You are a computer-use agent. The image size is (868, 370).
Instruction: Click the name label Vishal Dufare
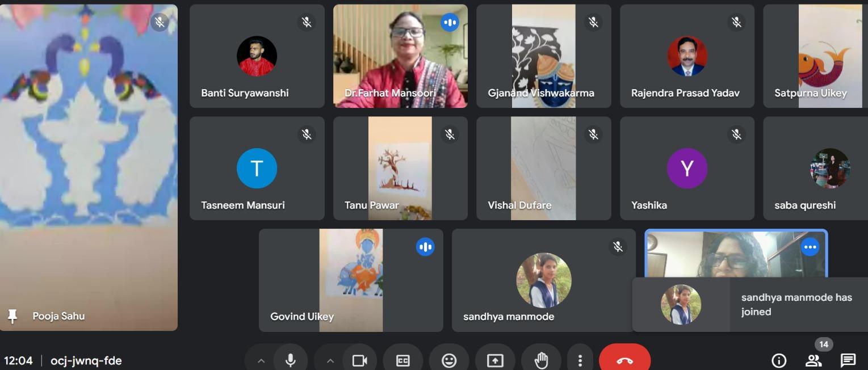(x=519, y=205)
